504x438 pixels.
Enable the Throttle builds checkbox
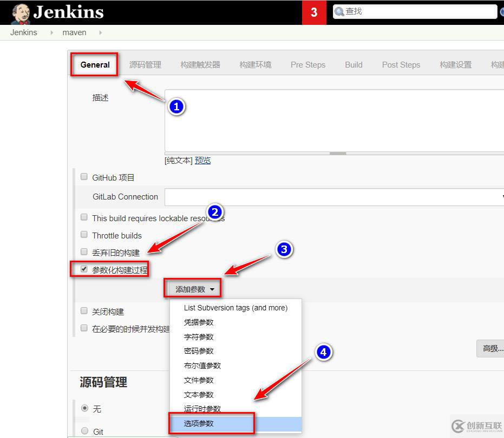pos(84,235)
